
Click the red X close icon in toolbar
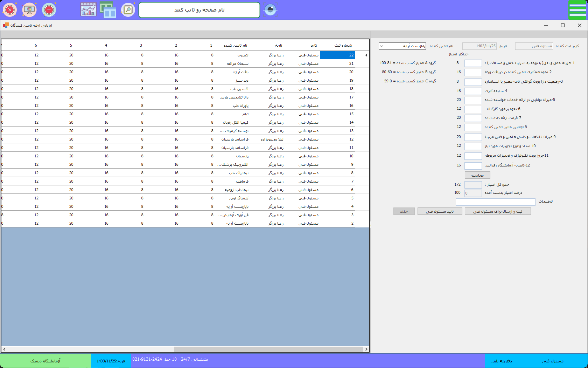click(10, 10)
